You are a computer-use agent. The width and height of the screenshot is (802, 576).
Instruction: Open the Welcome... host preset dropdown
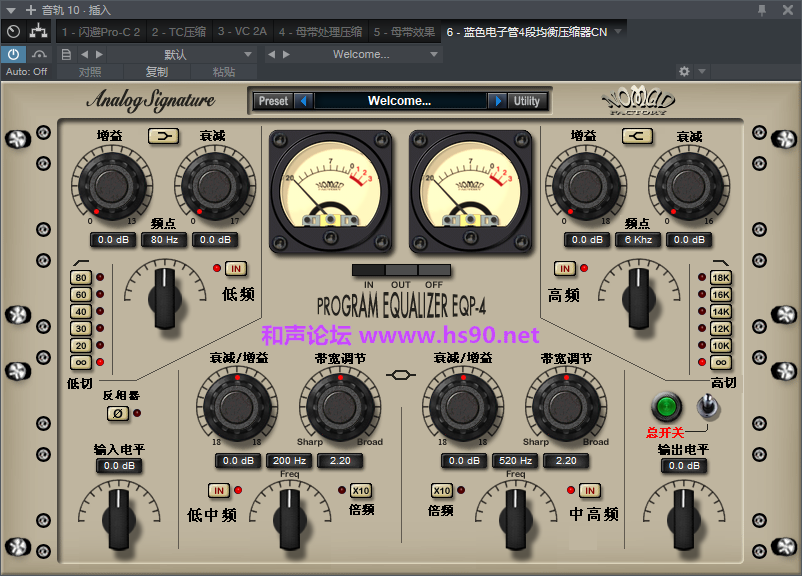point(368,54)
